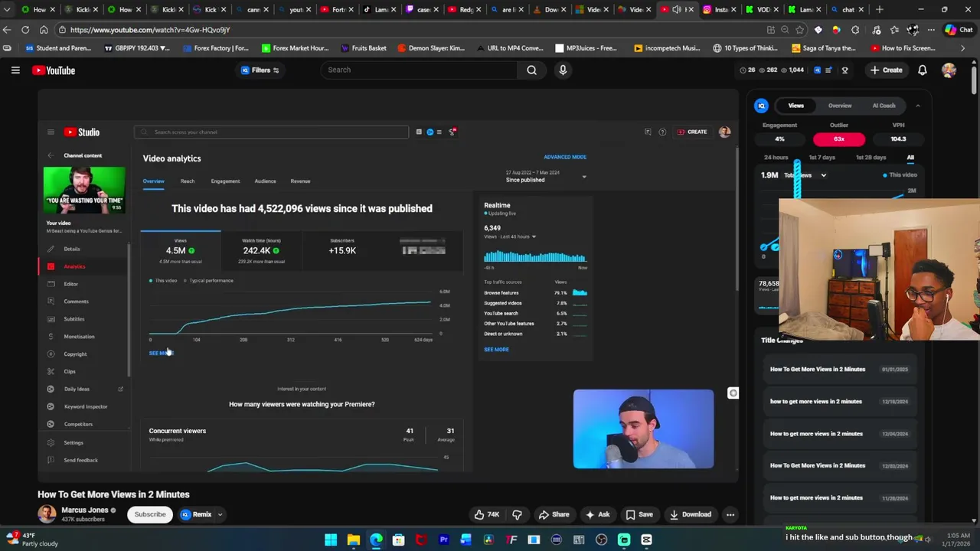Screen dimensions: 980x551
Task: Like the video with thumbs up
Action: [487, 514]
